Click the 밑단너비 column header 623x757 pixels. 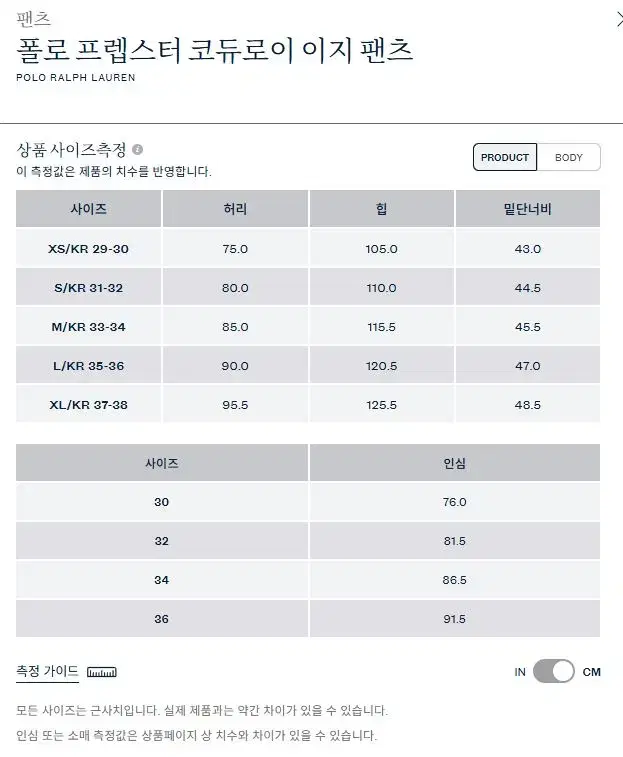click(528, 209)
